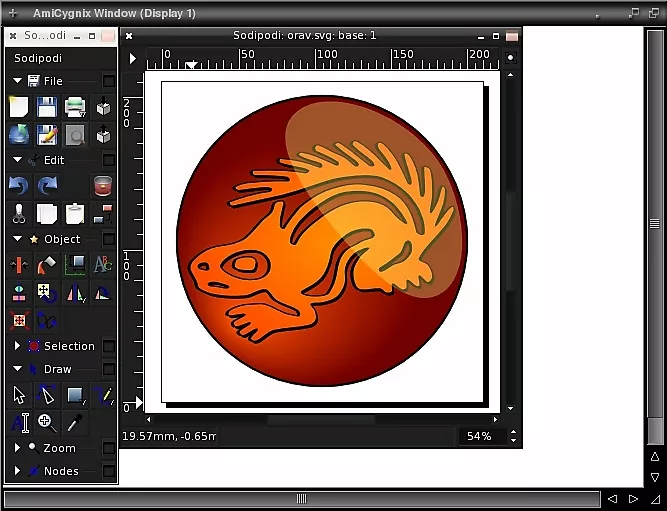This screenshot has width=667, height=511.
Task: Select the Text tool in Draw
Action: point(18,423)
